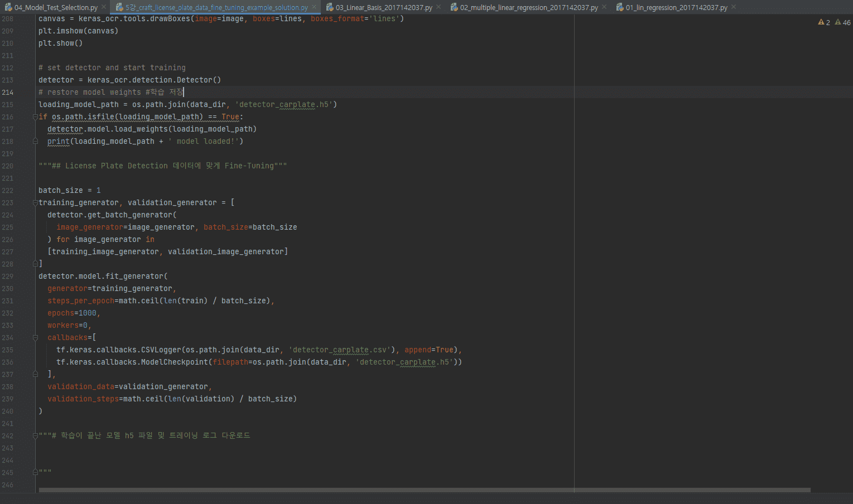This screenshot has height=504, width=853.
Task: Close the 03_Linear_Basis_2017142037.py tab
Action: click(438, 7)
